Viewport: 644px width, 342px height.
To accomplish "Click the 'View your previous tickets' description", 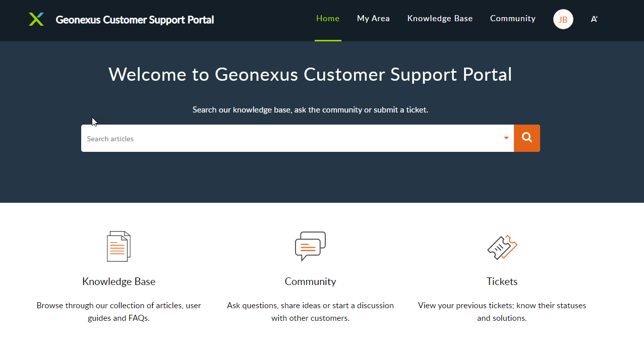I will coord(502,312).
